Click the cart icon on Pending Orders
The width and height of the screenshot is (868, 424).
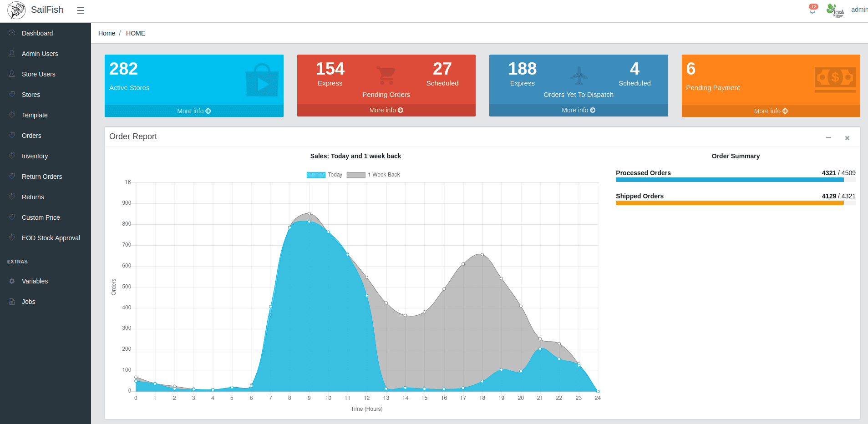click(386, 75)
